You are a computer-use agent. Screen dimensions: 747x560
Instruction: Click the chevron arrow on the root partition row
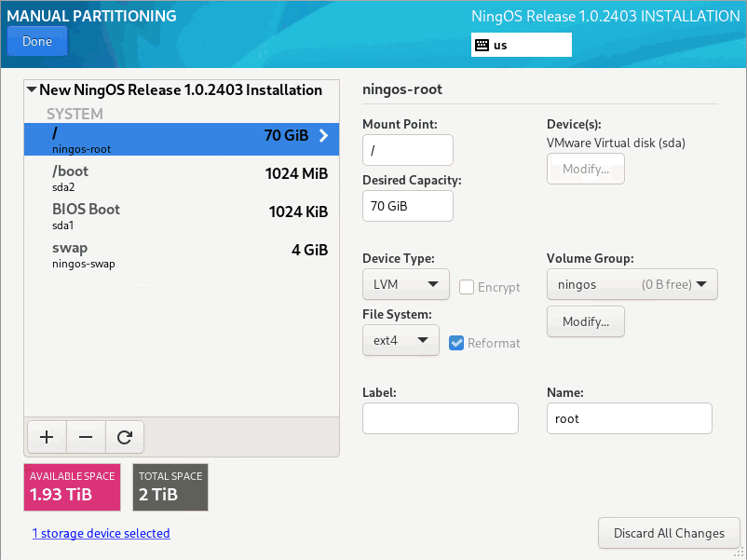[x=324, y=136]
